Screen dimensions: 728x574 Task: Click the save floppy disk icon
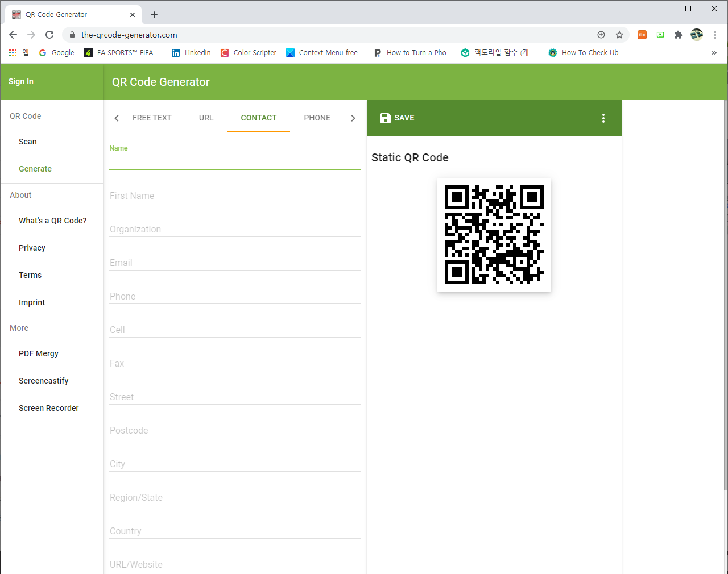[385, 118]
